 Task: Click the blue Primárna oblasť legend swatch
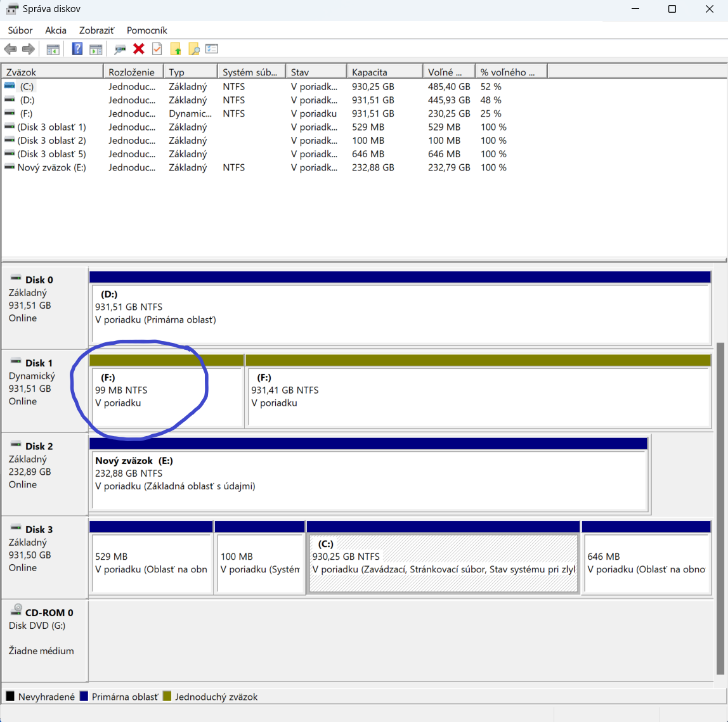(x=84, y=696)
